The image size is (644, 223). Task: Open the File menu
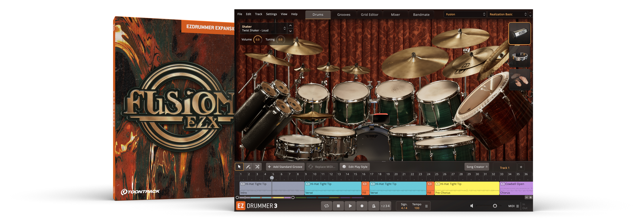coord(239,14)
